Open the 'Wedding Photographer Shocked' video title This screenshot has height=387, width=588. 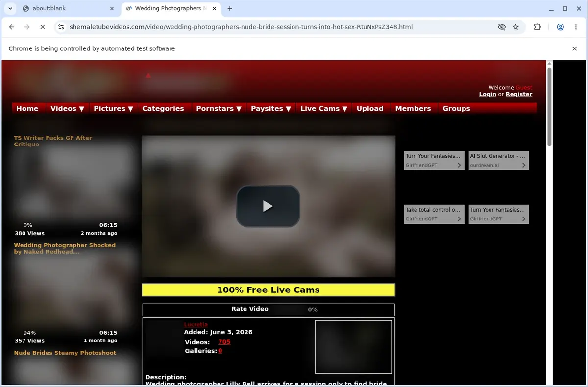pos(65,248)
